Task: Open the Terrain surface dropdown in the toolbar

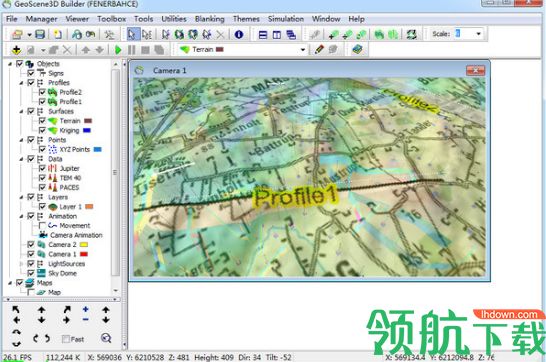Action: 303,50
